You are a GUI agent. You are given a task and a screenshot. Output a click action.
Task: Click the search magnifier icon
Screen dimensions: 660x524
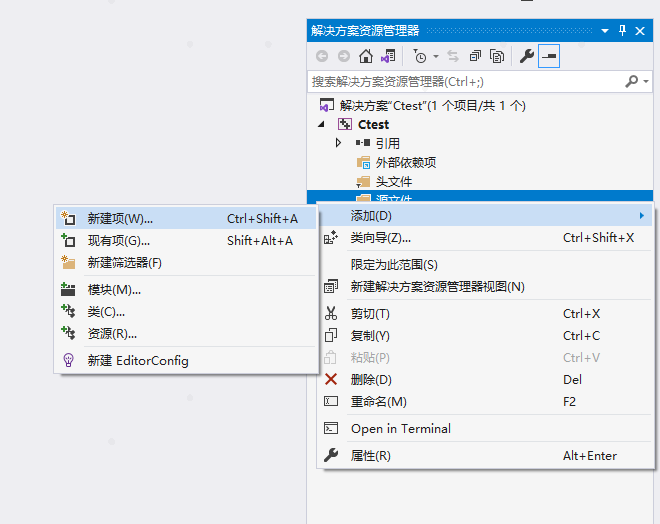point(631,81)
